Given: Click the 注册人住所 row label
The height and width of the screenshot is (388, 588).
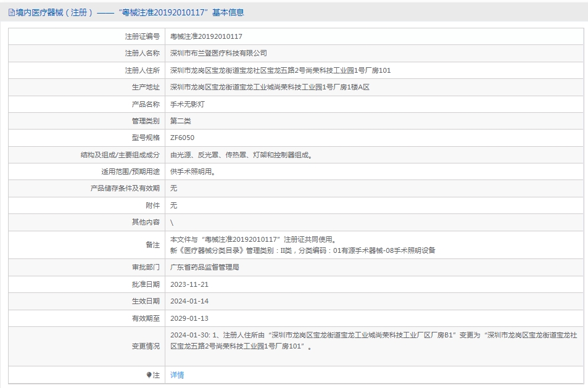Looking at the screenshot, I should click(x=142, y=70).
